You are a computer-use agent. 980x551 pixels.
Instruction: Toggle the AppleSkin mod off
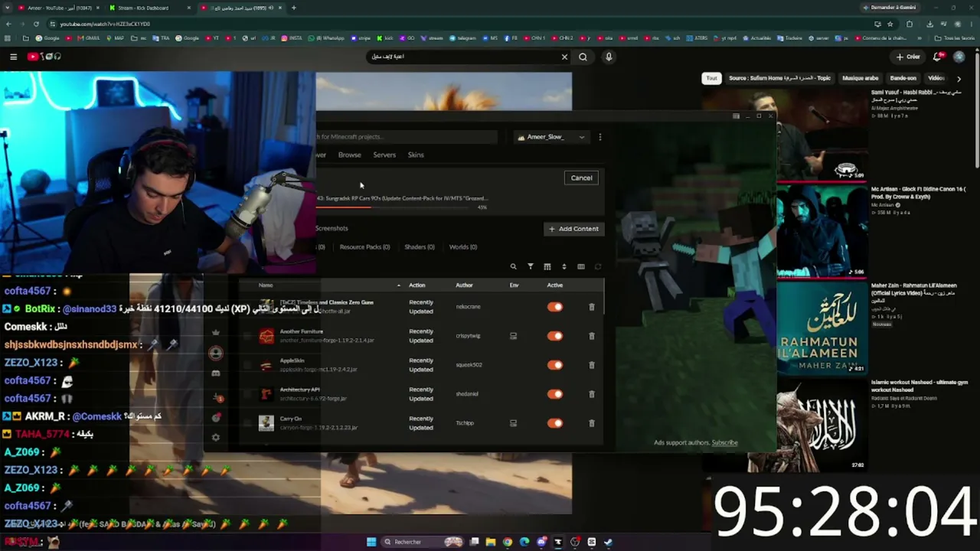[555, 365]
